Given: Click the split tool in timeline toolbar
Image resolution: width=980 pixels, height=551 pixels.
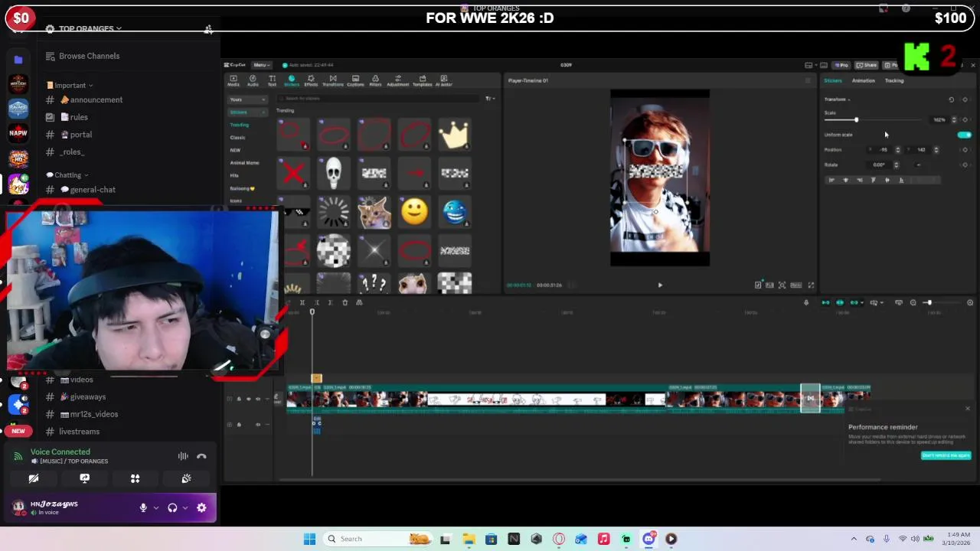Looking at the screenshot, I should [302, 303].
